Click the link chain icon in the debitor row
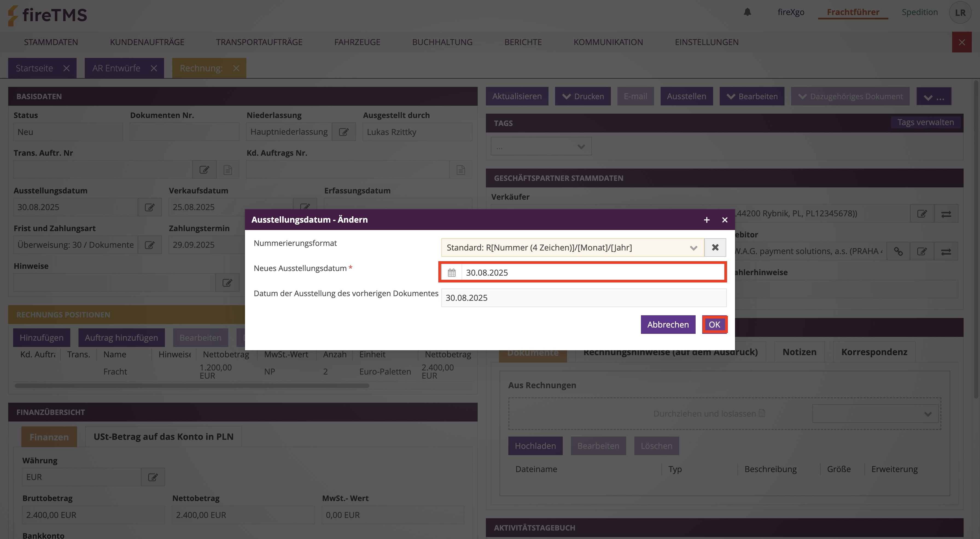 tap(898, 251)
